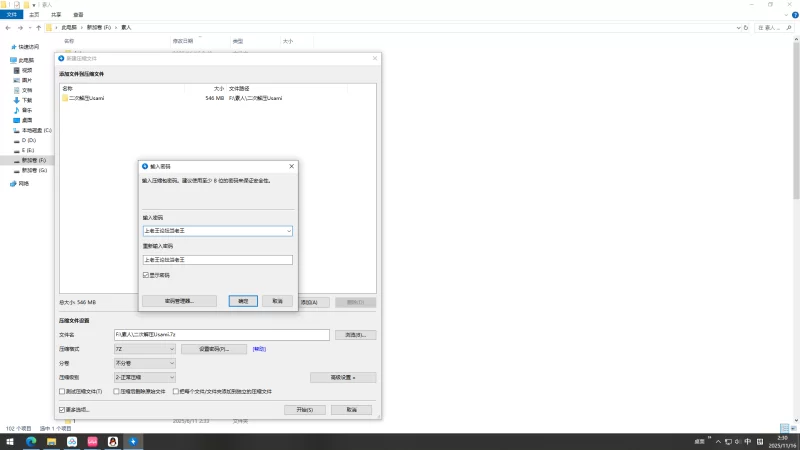Switch Explorer to large icons view
This screenshot has height=450, width=800.
(793, 428)
